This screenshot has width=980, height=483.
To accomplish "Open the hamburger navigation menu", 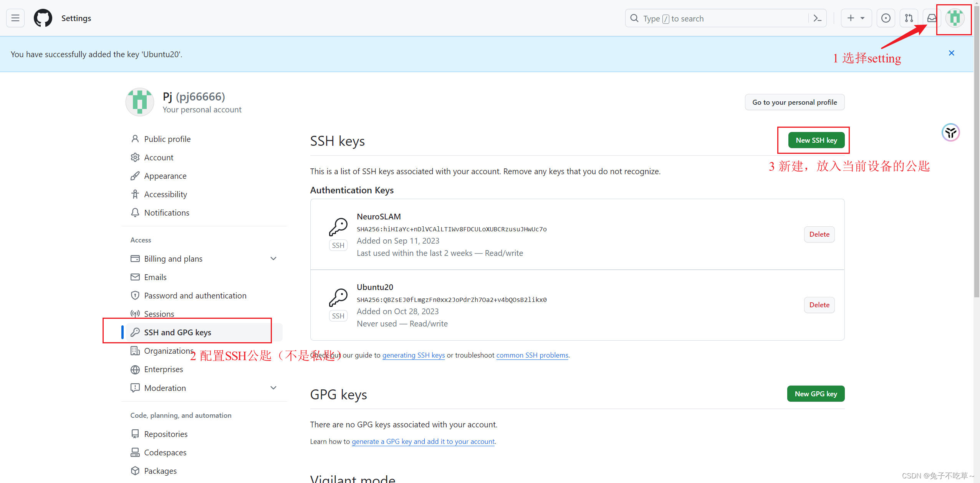I will click(x=15, y=18).
